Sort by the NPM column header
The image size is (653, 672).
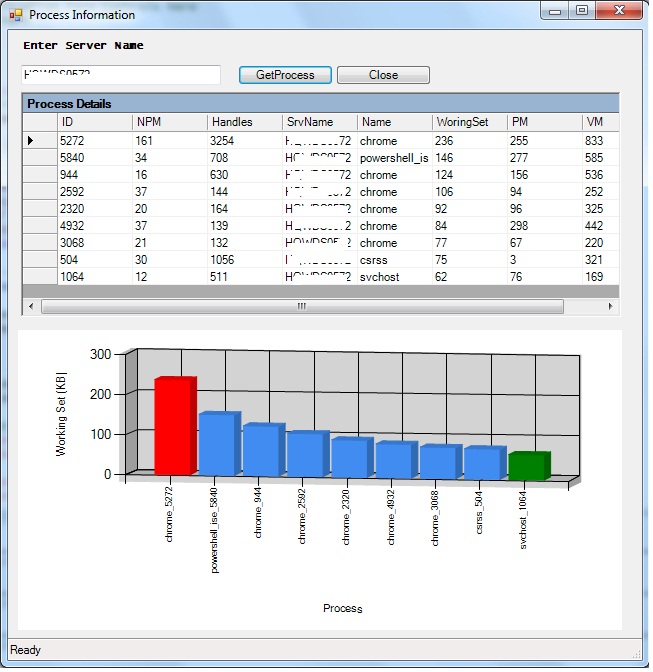[x=169, y=122]
